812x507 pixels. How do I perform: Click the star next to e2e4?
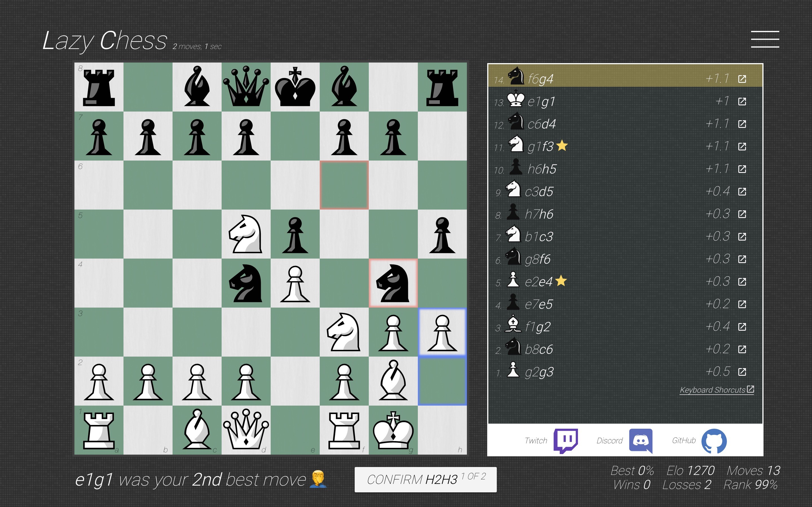coord(561,282)
